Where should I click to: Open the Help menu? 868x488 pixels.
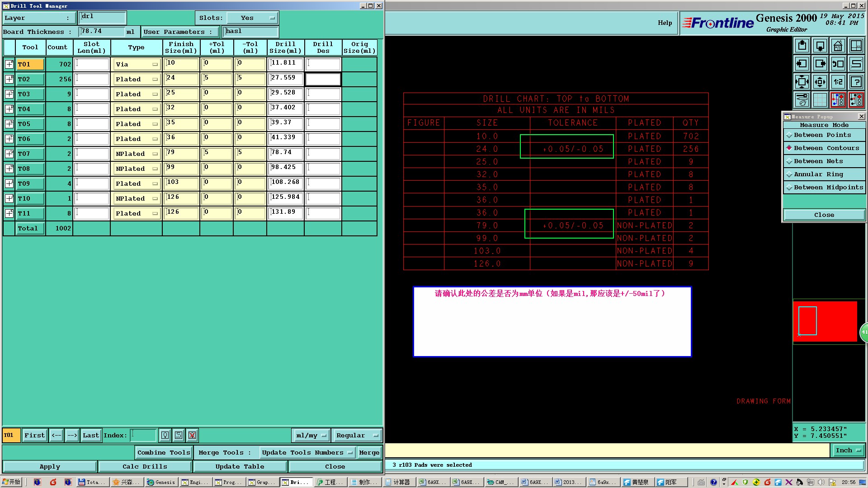pos(665,23)
